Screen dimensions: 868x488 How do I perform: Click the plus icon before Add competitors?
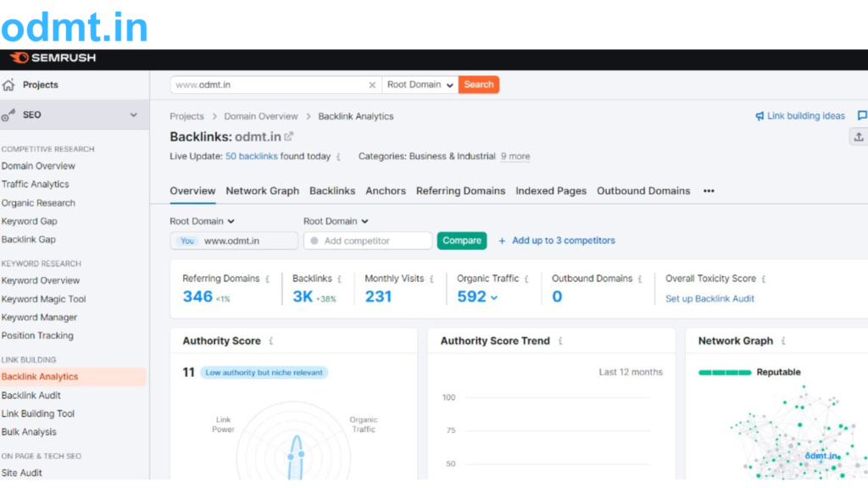[x=502, y=241]
